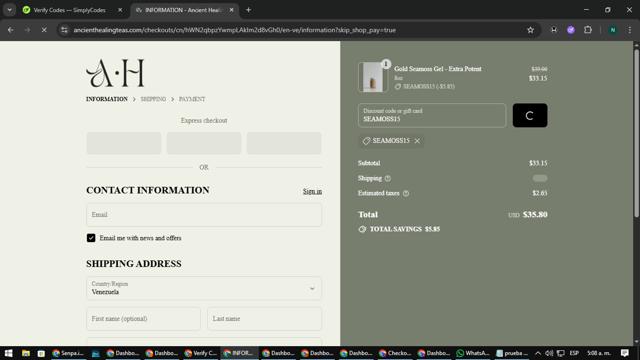
Task: Focus the Discount code or gift card field
Action: (432, 115)
